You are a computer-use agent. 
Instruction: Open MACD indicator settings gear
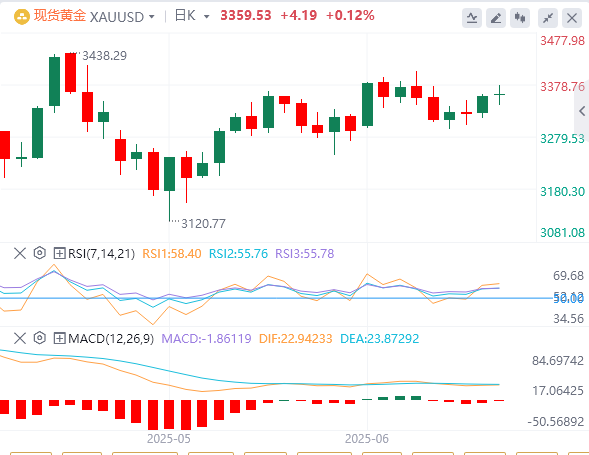pos(39,338)
